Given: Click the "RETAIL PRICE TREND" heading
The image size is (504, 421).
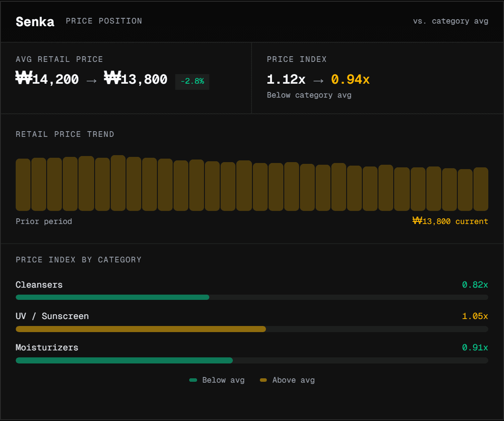Looking at the screenshot, I should click(65, 134).
